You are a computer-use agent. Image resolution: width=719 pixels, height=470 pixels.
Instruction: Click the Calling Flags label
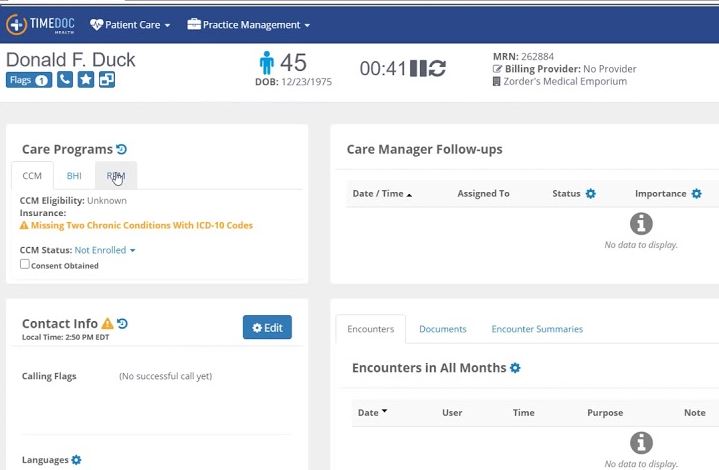click(x=49, y=376)
